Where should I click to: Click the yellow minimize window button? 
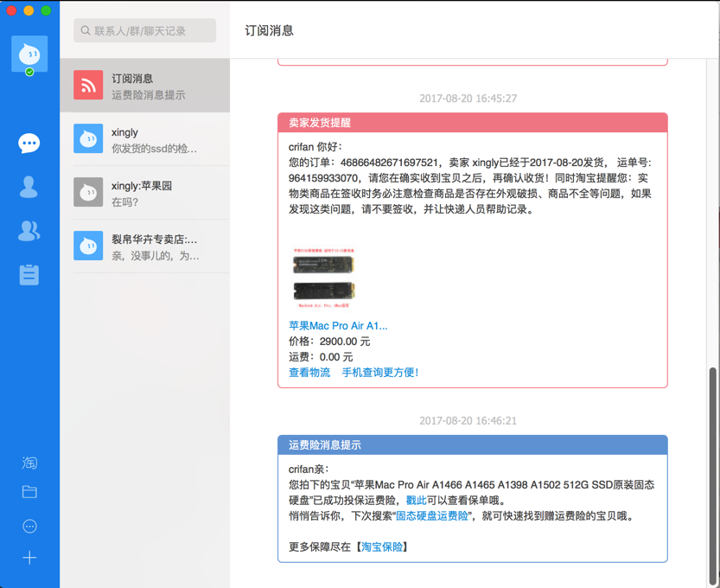(29, 10)
